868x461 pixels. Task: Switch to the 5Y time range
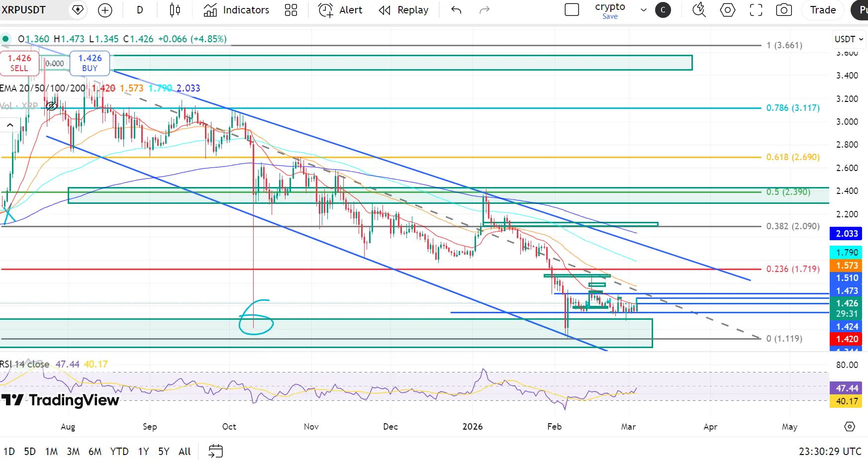(x=164, y=451)
